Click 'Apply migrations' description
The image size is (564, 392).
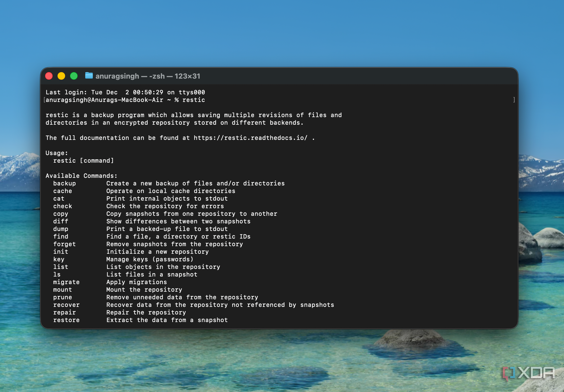point(137,282)
